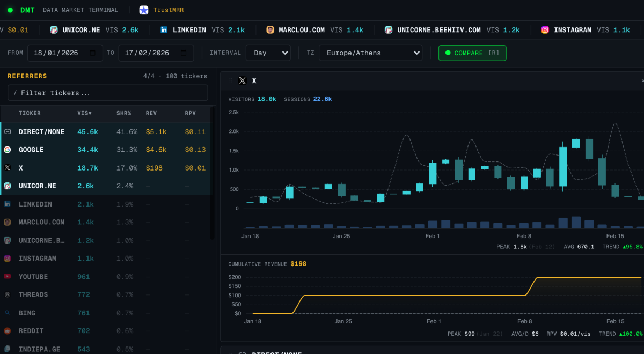Toggle the UNICOR.NE row in referrers

click(x=38, y=186)
